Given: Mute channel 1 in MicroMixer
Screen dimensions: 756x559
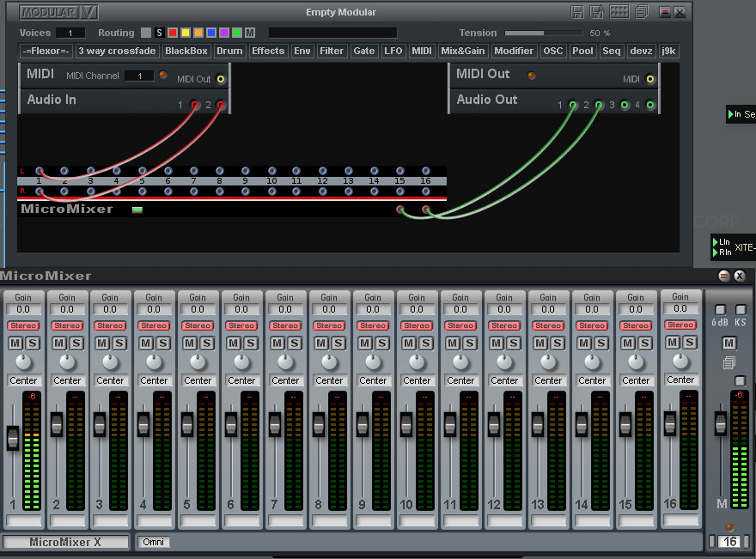Looking at the screenshot, I should 15,343.
